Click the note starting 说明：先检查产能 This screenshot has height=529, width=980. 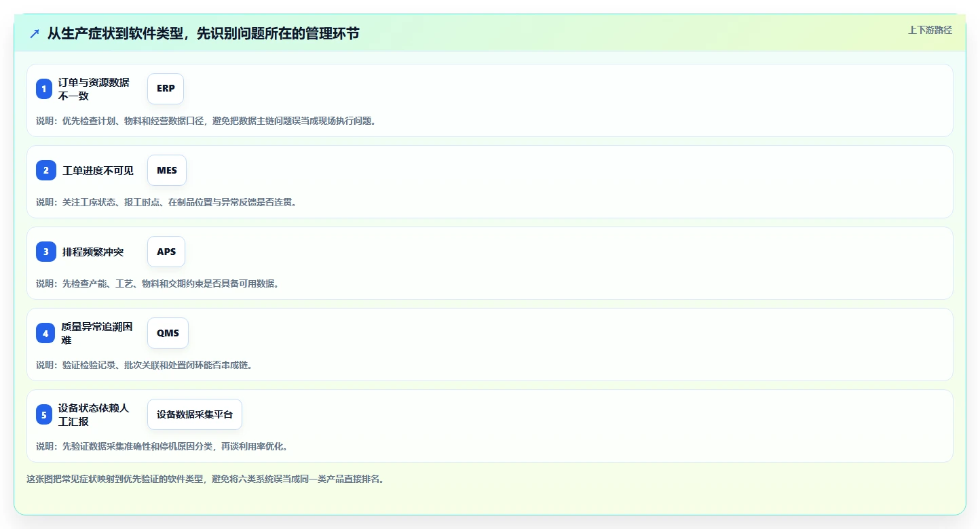157,283
